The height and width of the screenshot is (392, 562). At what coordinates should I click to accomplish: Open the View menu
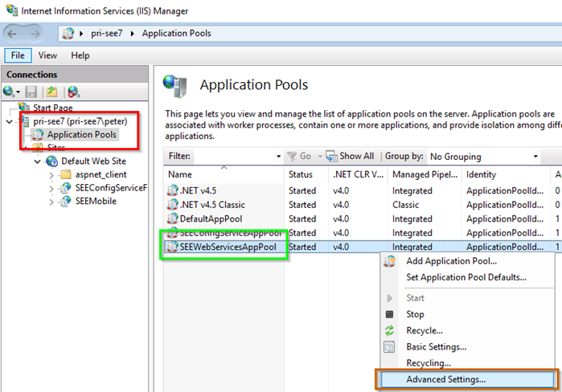click(47, 55)
